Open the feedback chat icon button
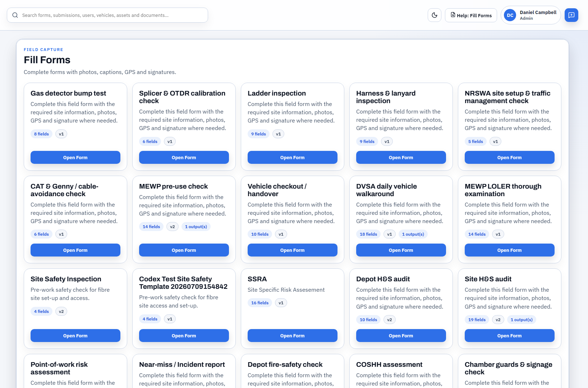This screenshot has width=588, height=388. (571, 15)
